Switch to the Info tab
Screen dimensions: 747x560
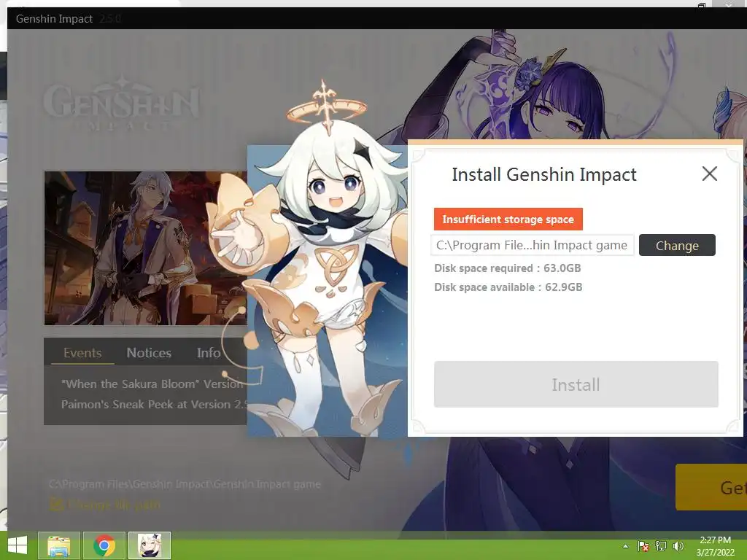pos(209,353)
